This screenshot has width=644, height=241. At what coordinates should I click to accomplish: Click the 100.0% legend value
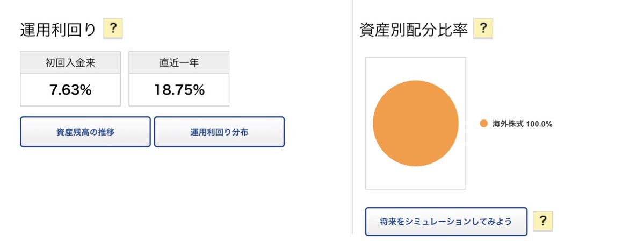539,124
